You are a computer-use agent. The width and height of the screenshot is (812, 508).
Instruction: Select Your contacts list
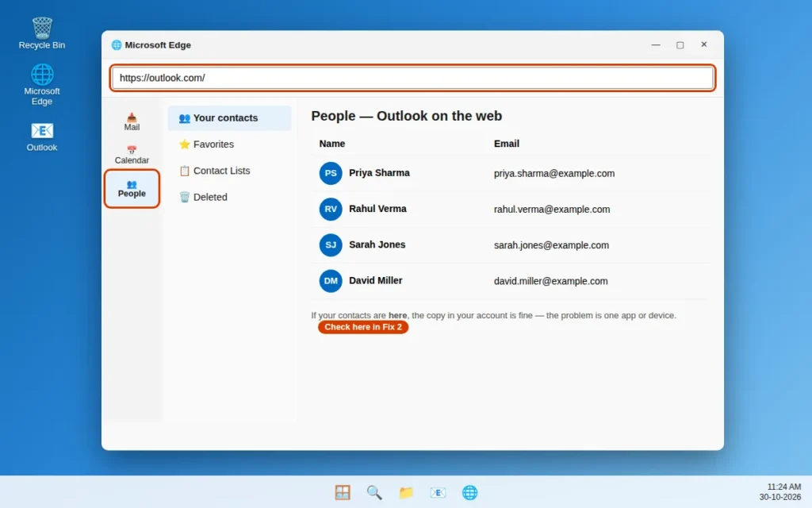[229, 118]
